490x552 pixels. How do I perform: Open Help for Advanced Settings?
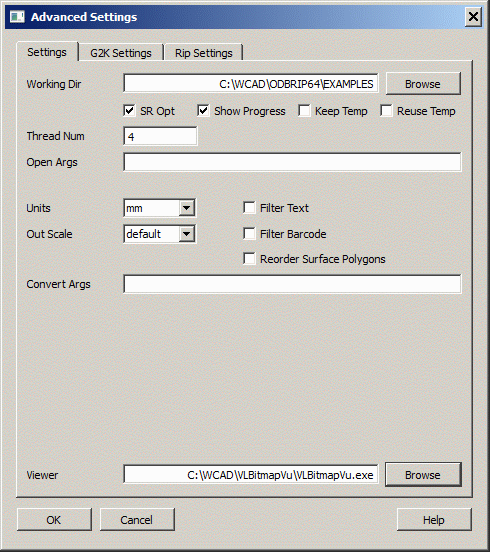[434, 519]
